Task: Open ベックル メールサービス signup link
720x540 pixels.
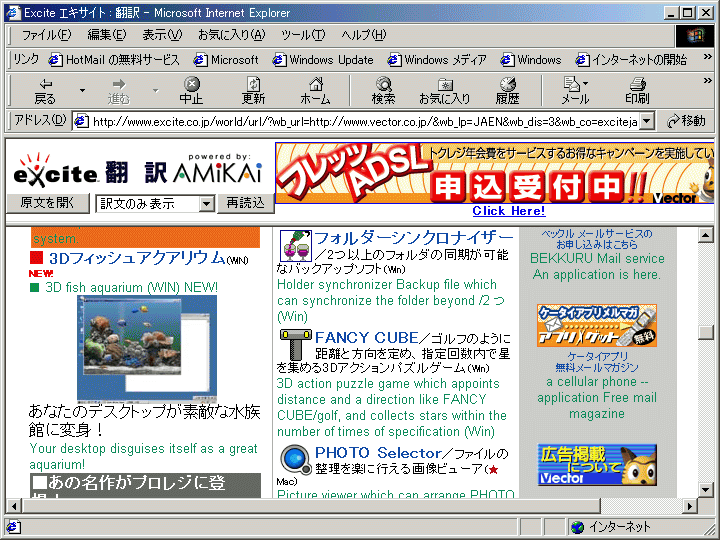Action: (597, 239)
